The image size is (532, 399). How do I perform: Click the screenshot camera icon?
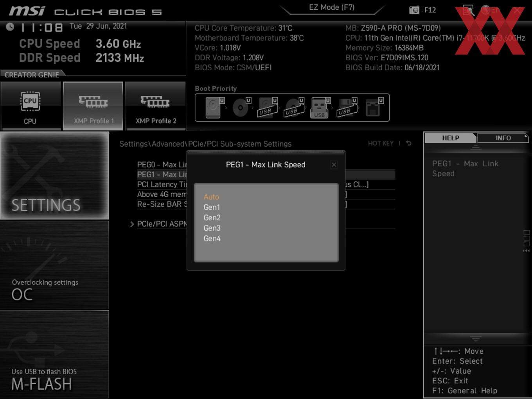414,10
